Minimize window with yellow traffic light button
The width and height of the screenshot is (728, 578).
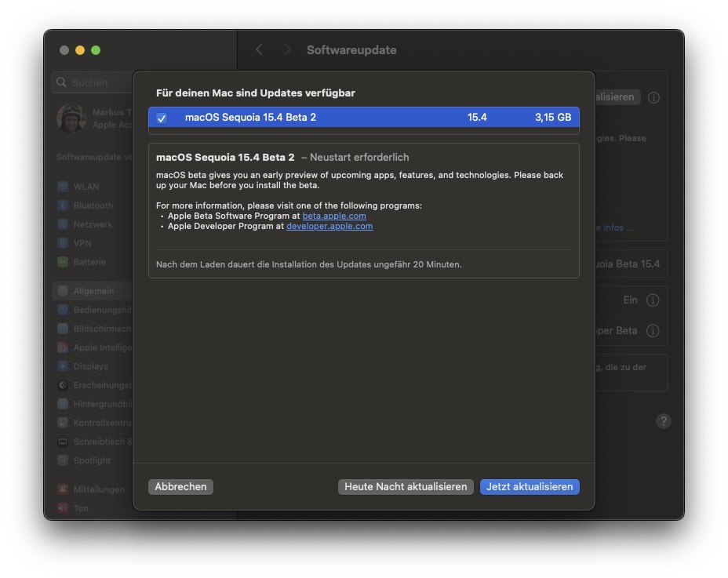point(80,50)
